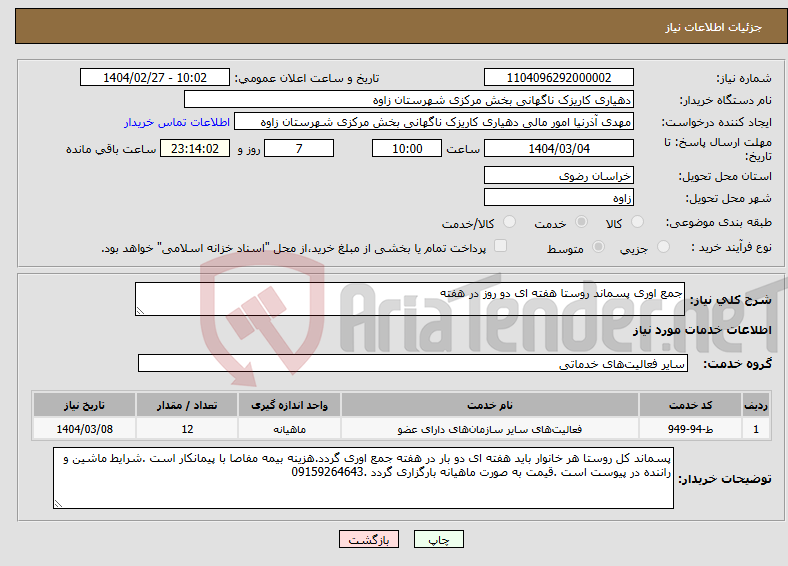The width and height of the screenshot is (788, 566).
Task: Toggle the Islamic treasury payment checkbox
Action: (x=501, y=246)
